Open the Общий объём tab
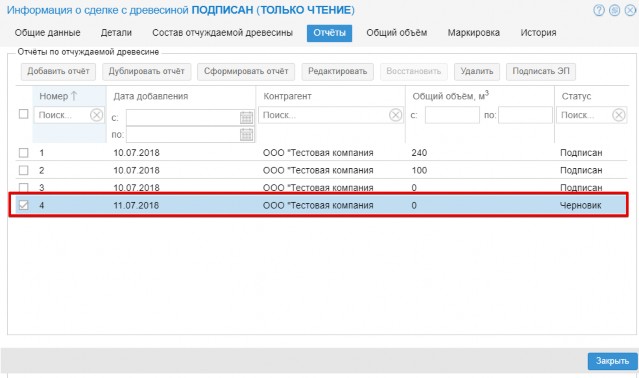 pos(397,33)
